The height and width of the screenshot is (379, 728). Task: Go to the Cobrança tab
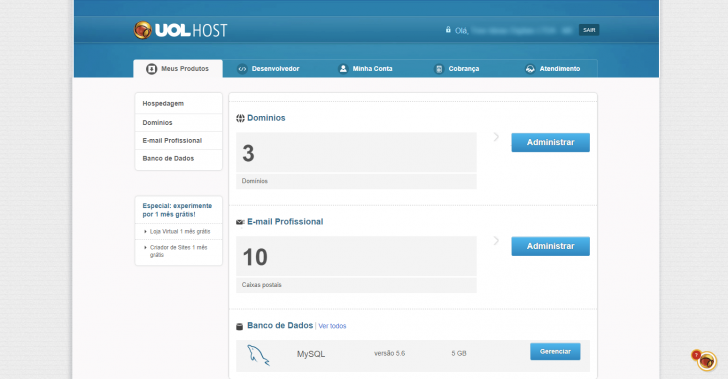(457, 69)
